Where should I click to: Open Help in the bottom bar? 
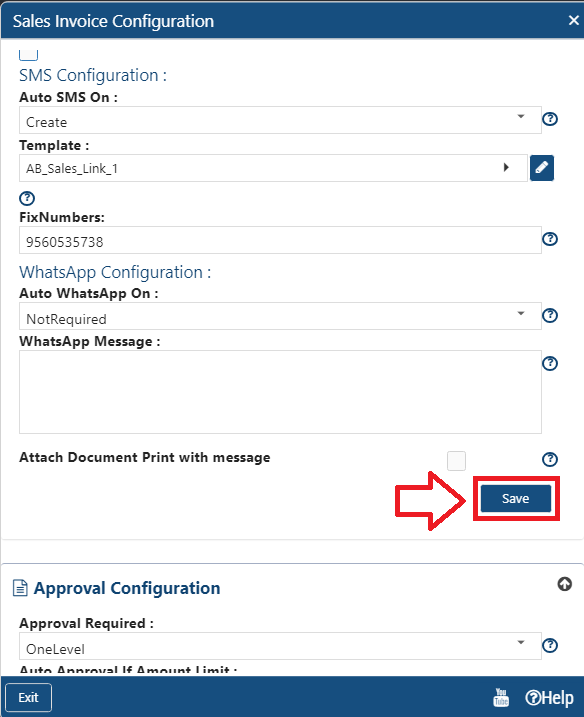(x=549, y=698)
